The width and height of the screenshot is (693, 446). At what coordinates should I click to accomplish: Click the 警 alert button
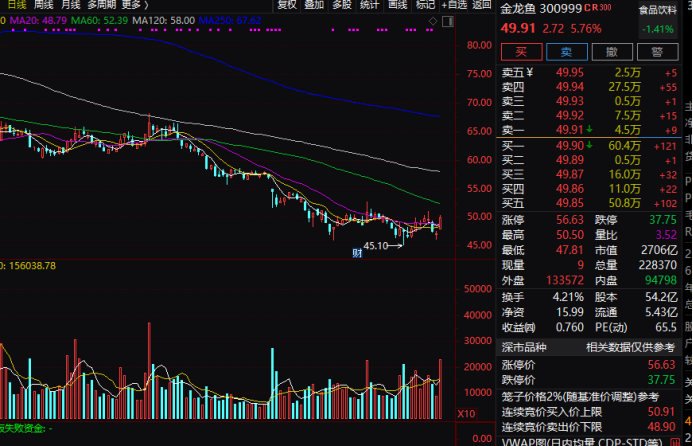click(x=658, y=52)
